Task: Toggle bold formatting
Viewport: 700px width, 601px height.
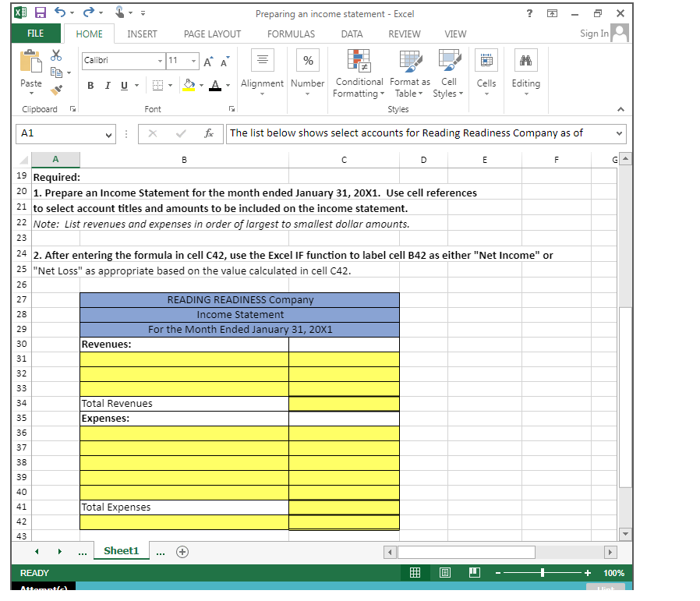Action: tap(90, 85)
